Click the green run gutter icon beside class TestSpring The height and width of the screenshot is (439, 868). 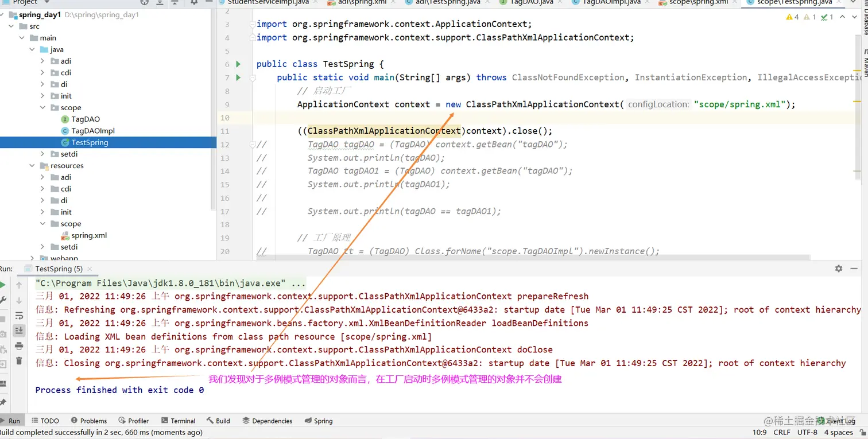(238, 64)
